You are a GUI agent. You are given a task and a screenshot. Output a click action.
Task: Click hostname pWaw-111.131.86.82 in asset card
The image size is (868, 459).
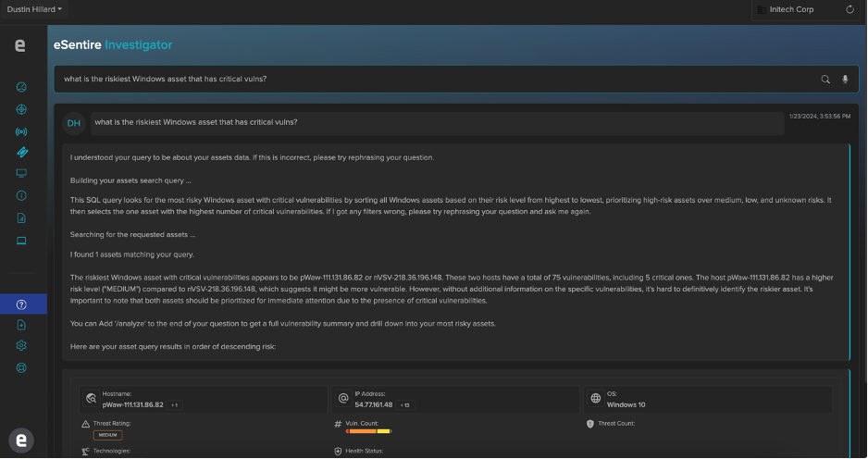coord(133,405)
